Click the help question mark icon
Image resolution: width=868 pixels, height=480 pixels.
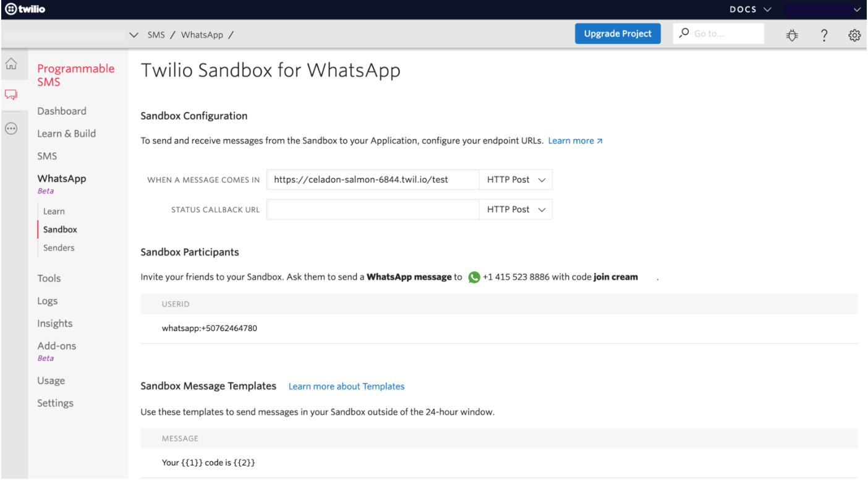coord(824,35)
